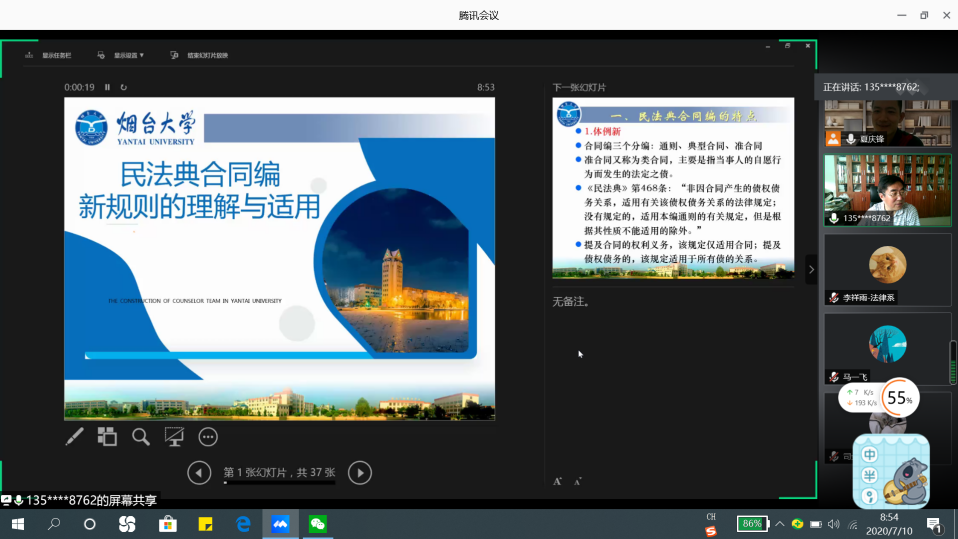Decrease the notes text size
Image resolution: width=958 pixels, height=539 pixels.
pyautogui.click(x=577, y=481)
